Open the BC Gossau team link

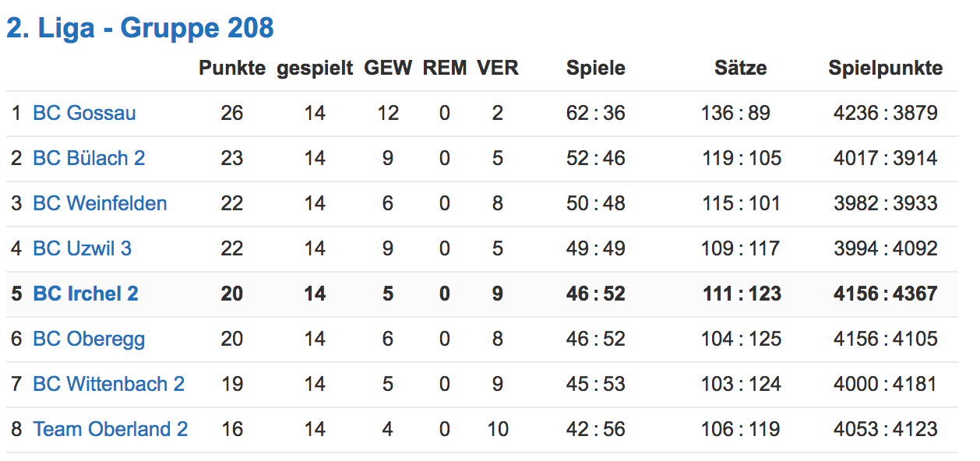[x=84, y=113]
